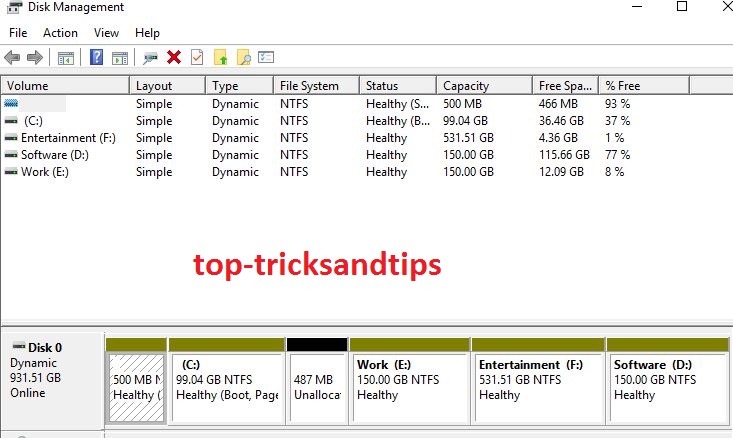Click the unnamed 500 MB volume icon
This screenshot has width=733, height=438.
coord(11,103)
